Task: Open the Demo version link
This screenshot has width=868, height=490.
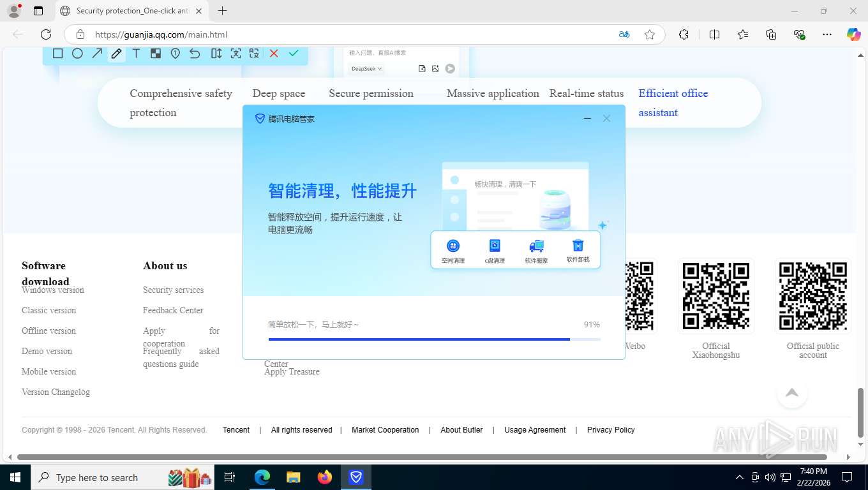Action: pos(47,351)
